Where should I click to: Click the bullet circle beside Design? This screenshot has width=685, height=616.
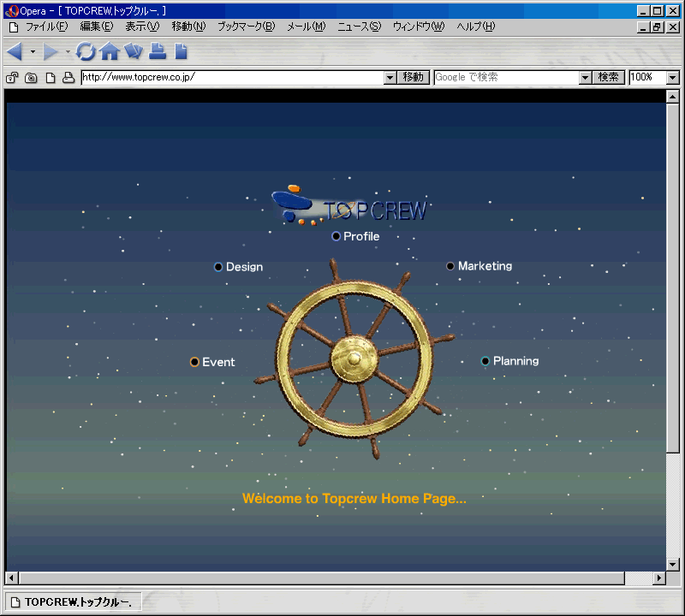218,267
